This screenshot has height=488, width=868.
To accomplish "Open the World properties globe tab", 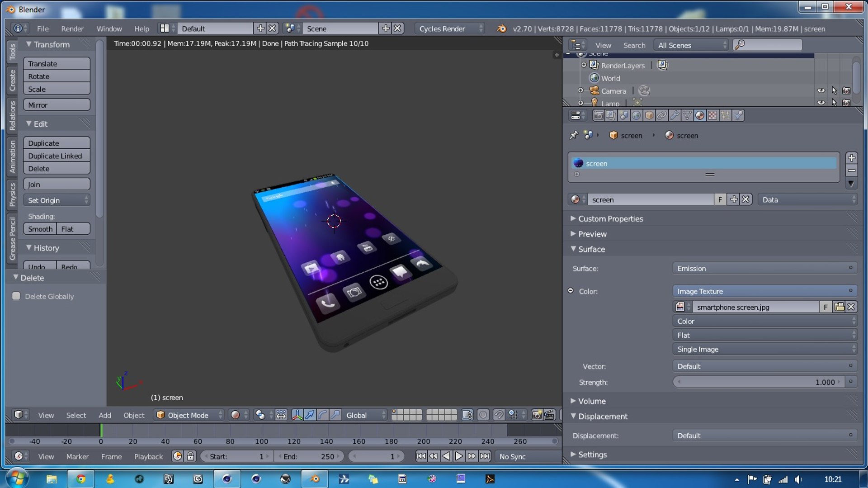I will tap(636, 116).
